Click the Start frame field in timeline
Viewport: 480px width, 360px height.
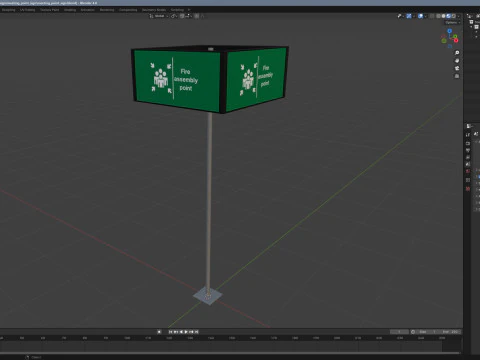[427, 332]
